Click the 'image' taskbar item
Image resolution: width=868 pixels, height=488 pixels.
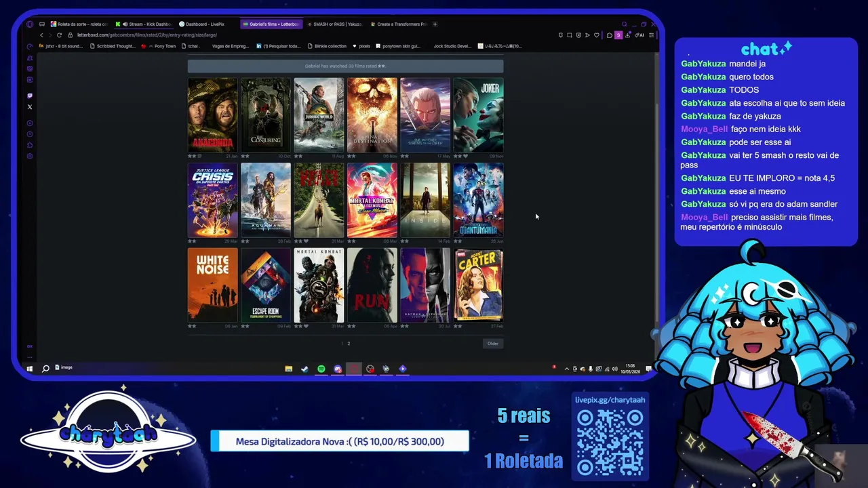64,367
